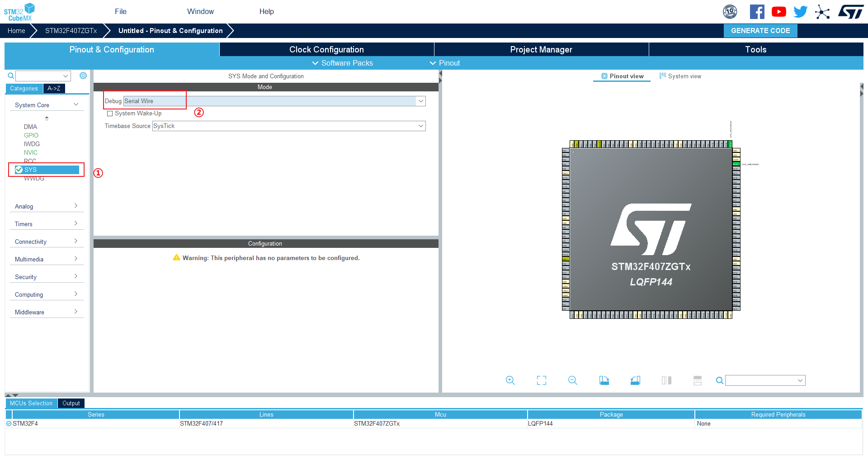Enable the System Wake-Up checkbox

[110, 114]
